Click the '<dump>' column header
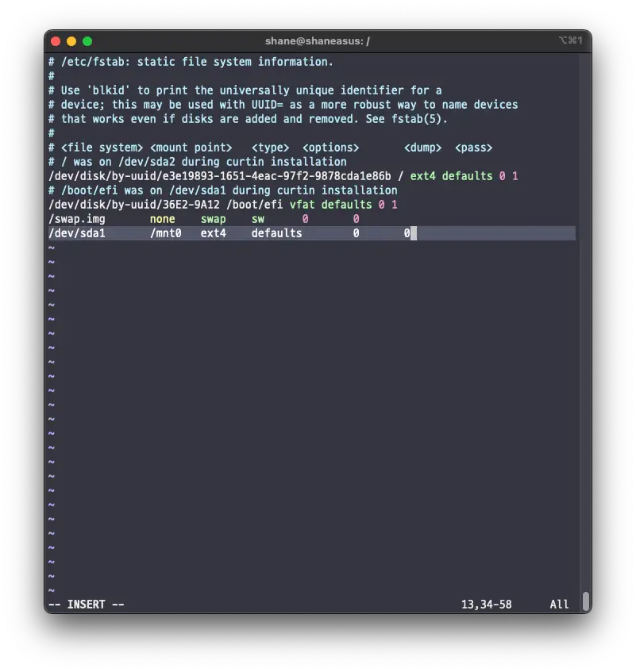 click(423, 148)
